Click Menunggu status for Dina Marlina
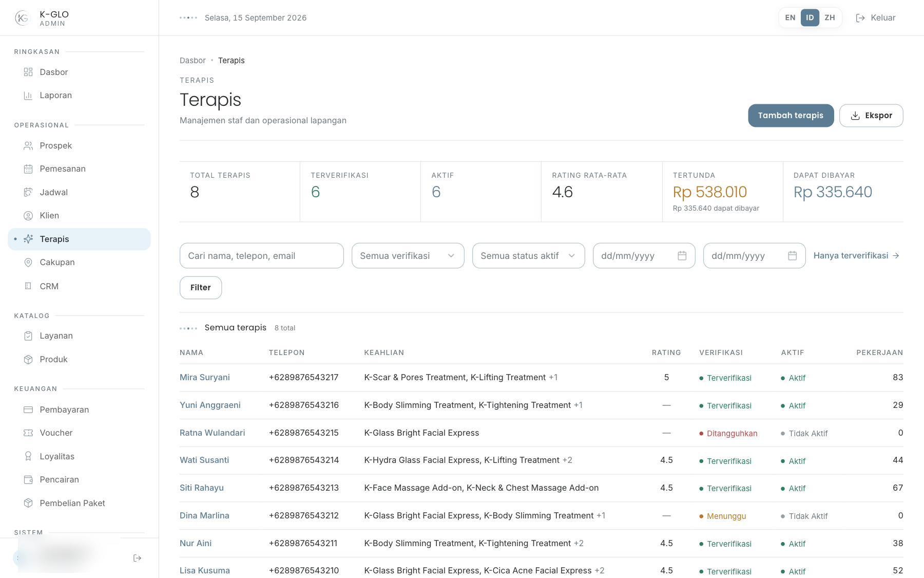Image resolution: width=924 pixels, height=578 pixels. coord(722,516)
